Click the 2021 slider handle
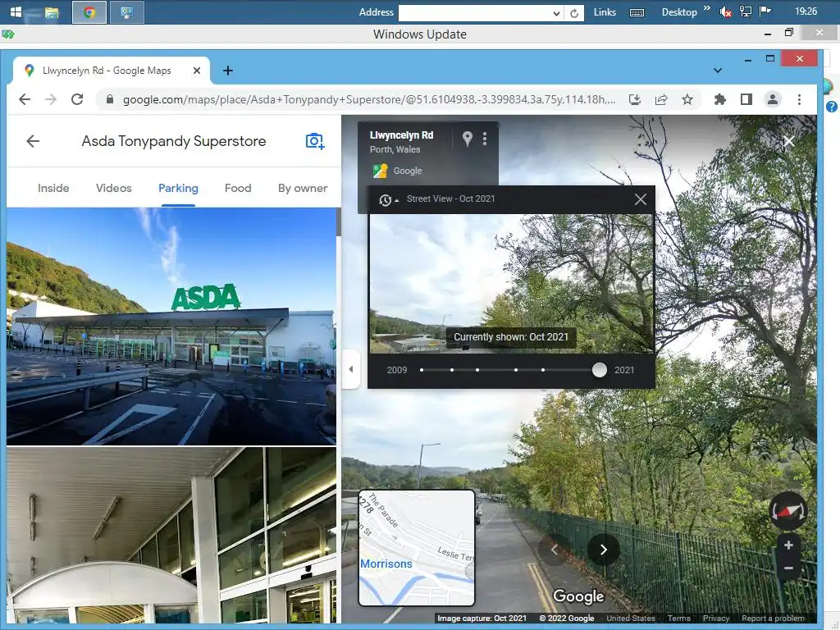 [600, 370]
